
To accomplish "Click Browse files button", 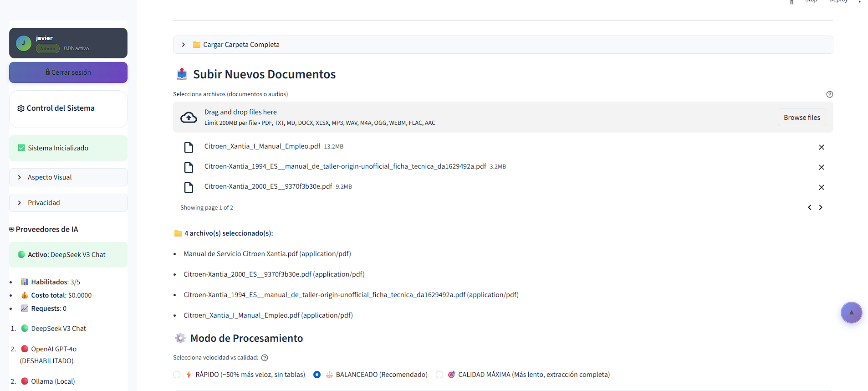I will 802,118.
